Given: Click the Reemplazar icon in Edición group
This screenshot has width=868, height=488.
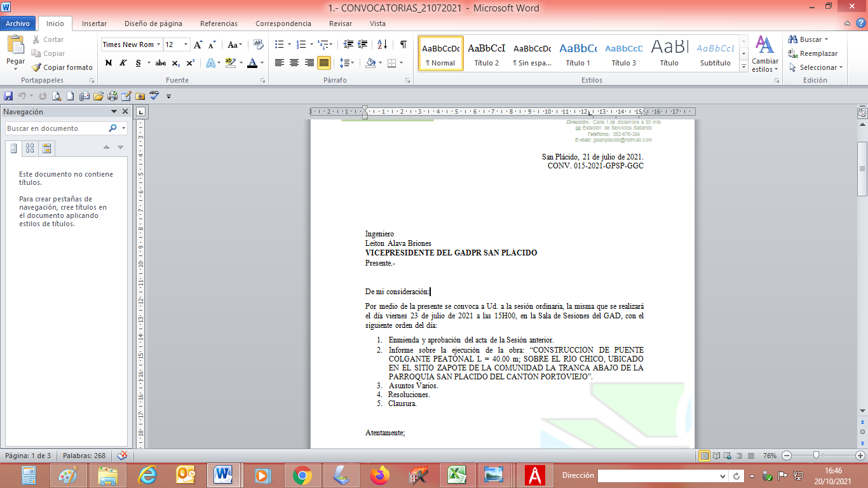Looking at the screenshot, I should 793,53.
